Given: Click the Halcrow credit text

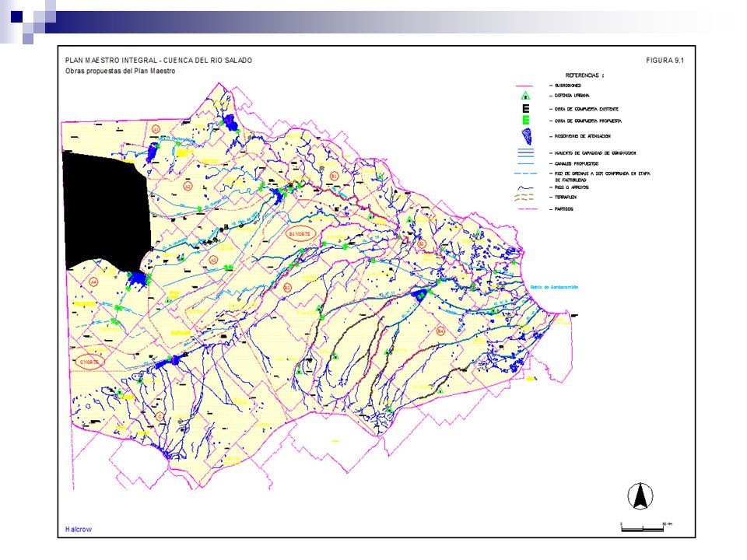Looking at the screenshot, I should click(x=79, y=530).
